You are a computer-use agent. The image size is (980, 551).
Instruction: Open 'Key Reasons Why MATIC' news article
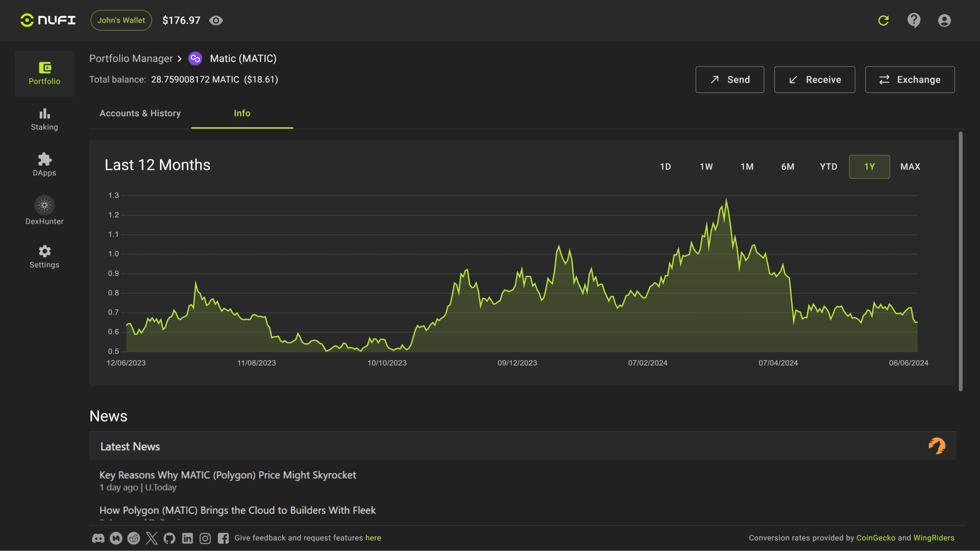coord(228,475)
